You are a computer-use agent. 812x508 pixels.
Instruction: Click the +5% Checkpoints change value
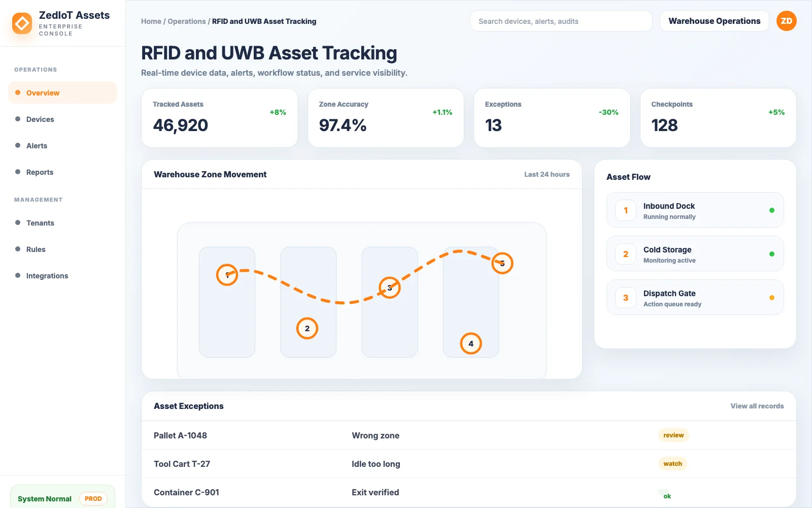tap(776, 112)
